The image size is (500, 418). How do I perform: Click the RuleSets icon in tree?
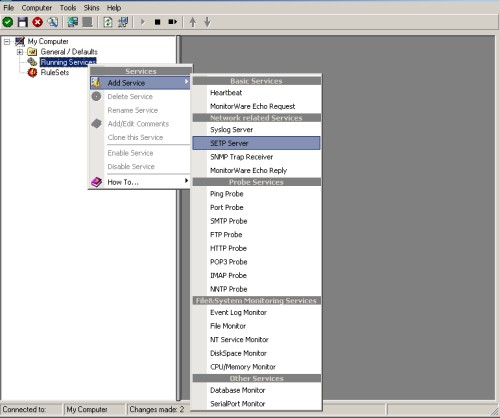click(x=32, y=72)
